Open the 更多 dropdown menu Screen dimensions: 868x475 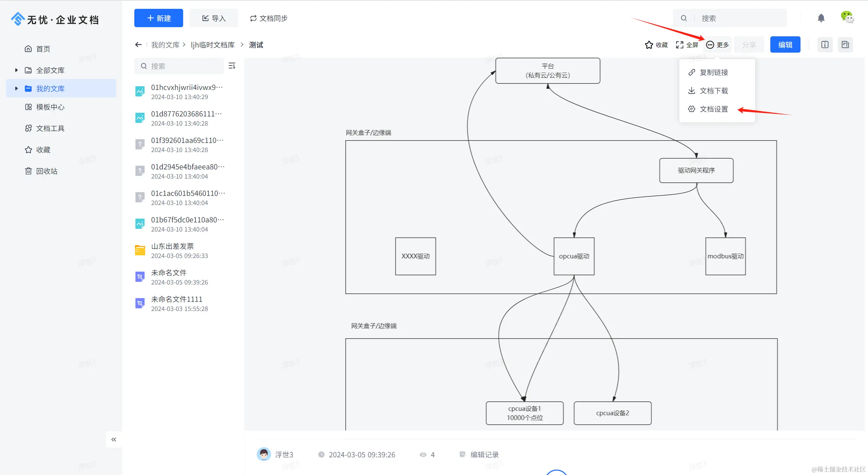[x=717, y=45]
